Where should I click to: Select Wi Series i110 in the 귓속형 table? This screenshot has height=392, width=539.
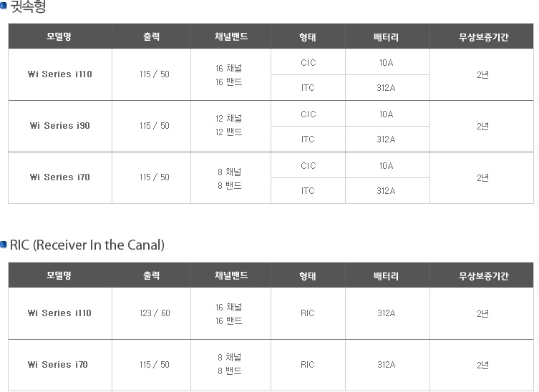point(59,74)
